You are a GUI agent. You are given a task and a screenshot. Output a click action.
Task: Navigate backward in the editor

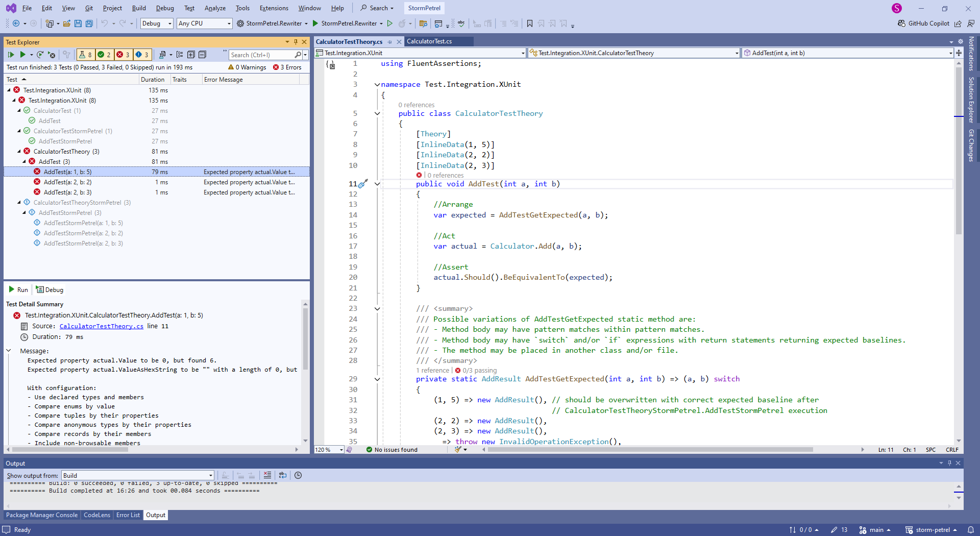tap(16, 23)
